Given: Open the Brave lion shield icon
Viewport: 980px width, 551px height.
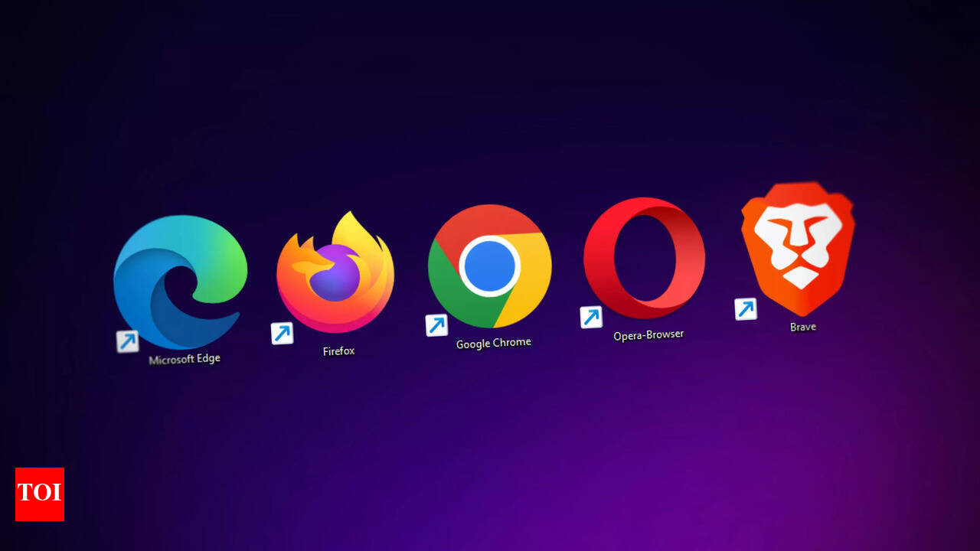Looking at the screenshot, I should [798, 246].
